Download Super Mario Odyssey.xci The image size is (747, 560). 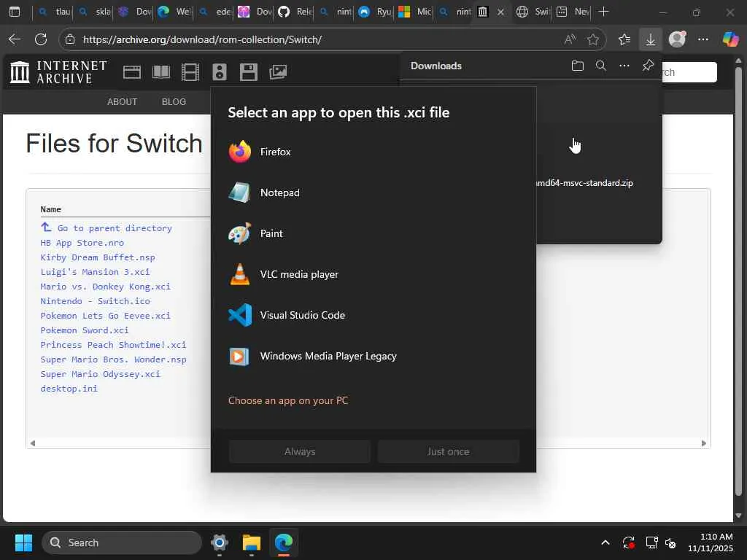click(x=101, y=374)
